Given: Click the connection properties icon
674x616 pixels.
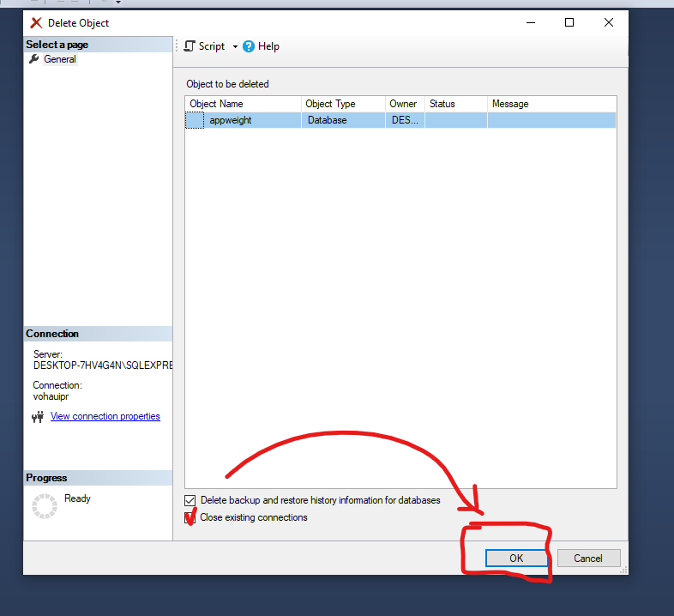Looking at the screenshot, I should [38, 416].
